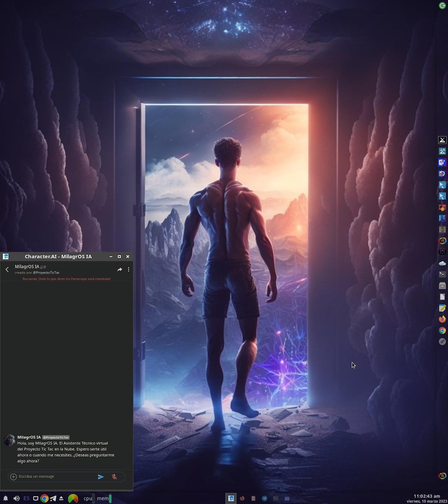Toggle the muted microphone button
The width and height of the screenshot is (448, 504).
tap(114, 477)
